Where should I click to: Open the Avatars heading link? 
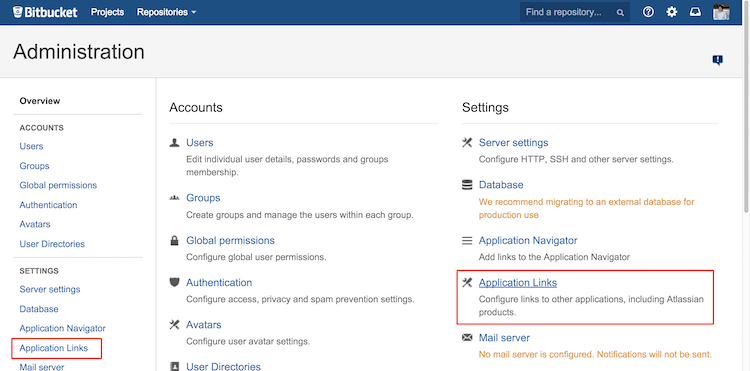[x=204, y=325]
